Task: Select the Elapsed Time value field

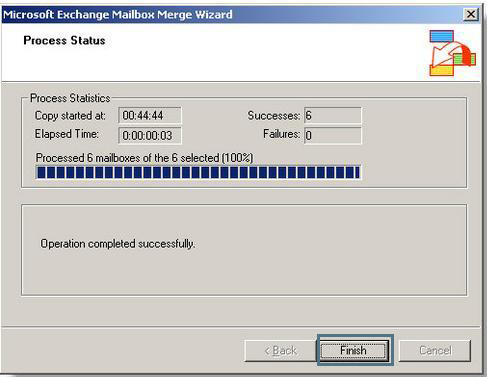Action: 150,135
